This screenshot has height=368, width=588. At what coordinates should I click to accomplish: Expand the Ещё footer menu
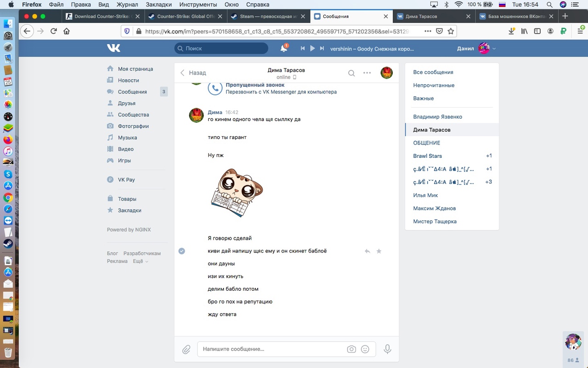coord(140,261)
